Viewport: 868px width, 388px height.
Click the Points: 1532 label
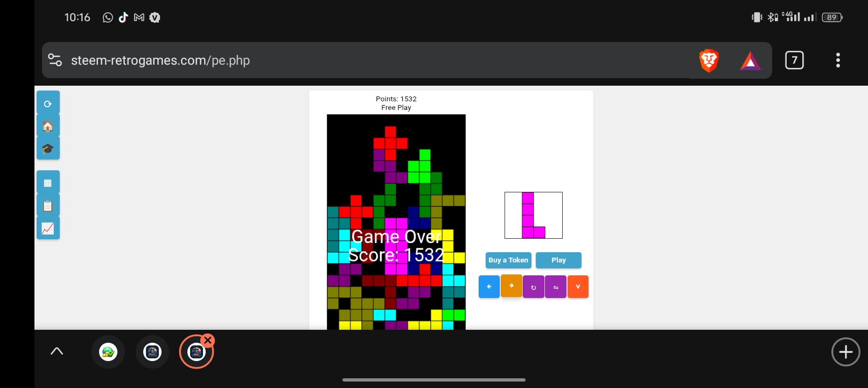pyautogui.click(x=396, y=99)
